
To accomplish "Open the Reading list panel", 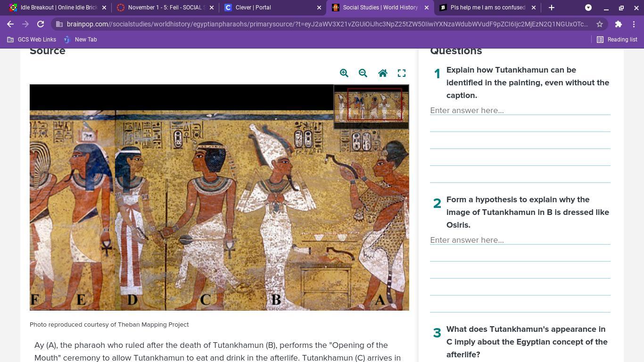I will coord(617,40).
